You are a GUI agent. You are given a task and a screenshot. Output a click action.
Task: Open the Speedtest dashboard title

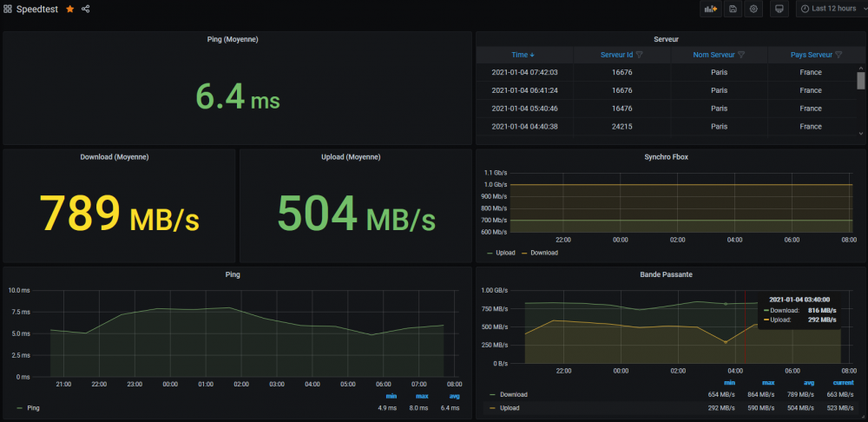[38, 9]
